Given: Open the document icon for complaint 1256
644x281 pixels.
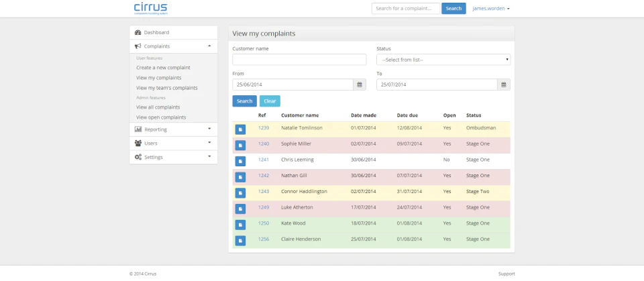Looking at the screenshot, I should click(x=240, y=241).
